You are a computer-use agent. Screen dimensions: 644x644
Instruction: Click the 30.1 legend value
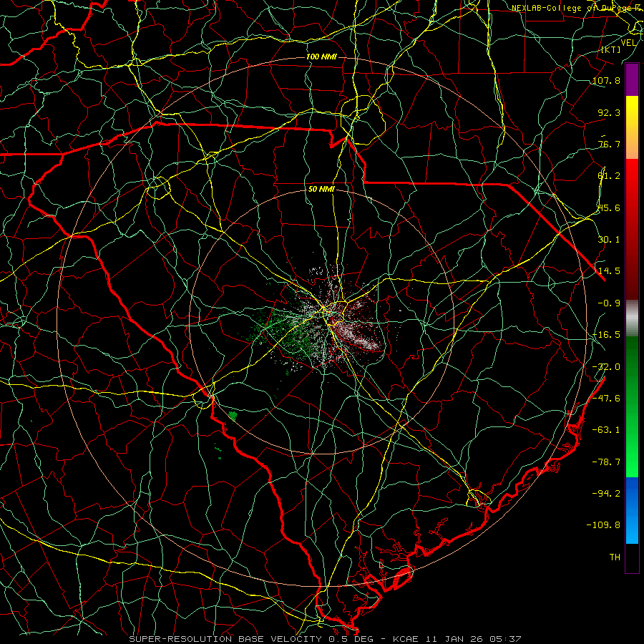609,240
